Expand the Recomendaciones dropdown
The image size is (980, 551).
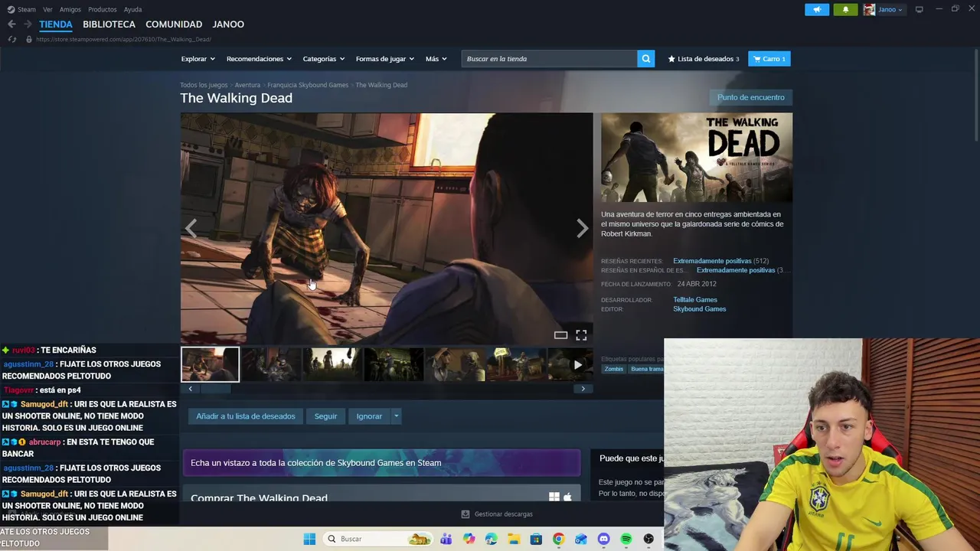[x=259, y=59]
